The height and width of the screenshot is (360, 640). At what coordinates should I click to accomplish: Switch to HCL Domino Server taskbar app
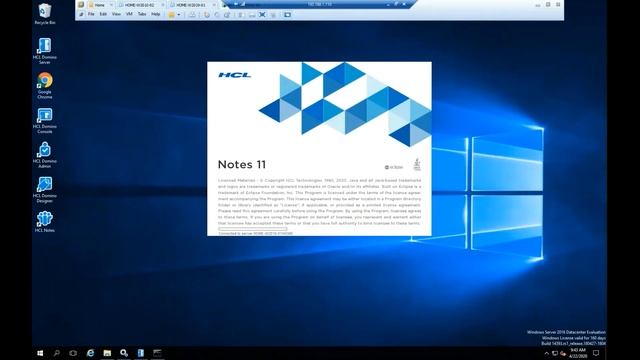140,353
